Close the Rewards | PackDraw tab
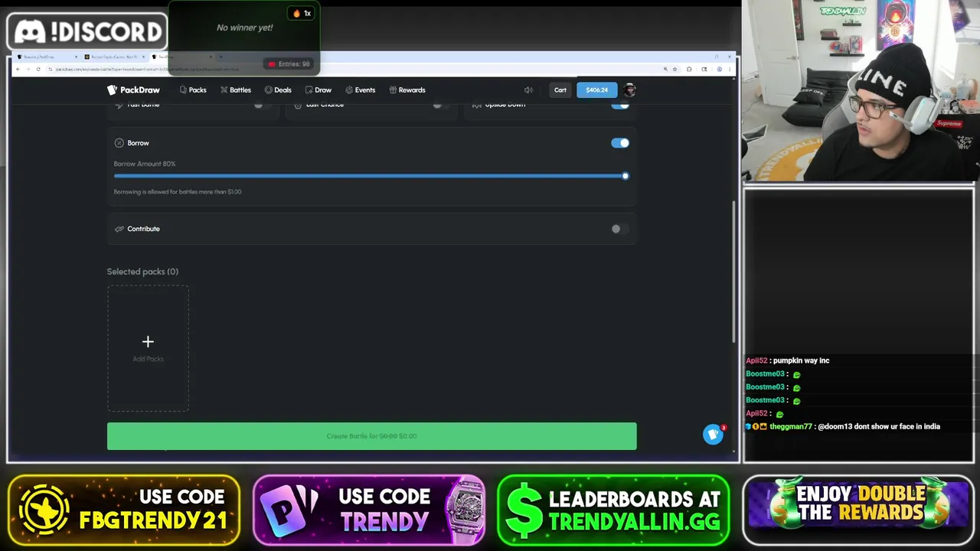 [76, 57]
